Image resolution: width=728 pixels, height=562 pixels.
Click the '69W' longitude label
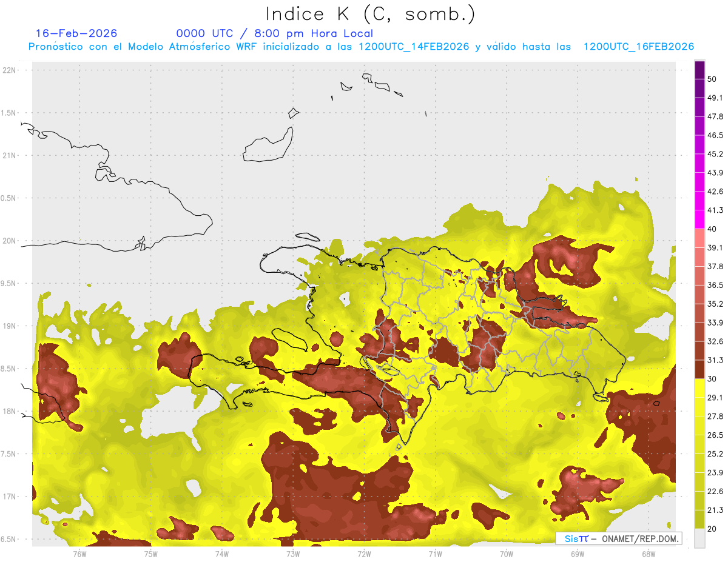[x=577, y=554]
